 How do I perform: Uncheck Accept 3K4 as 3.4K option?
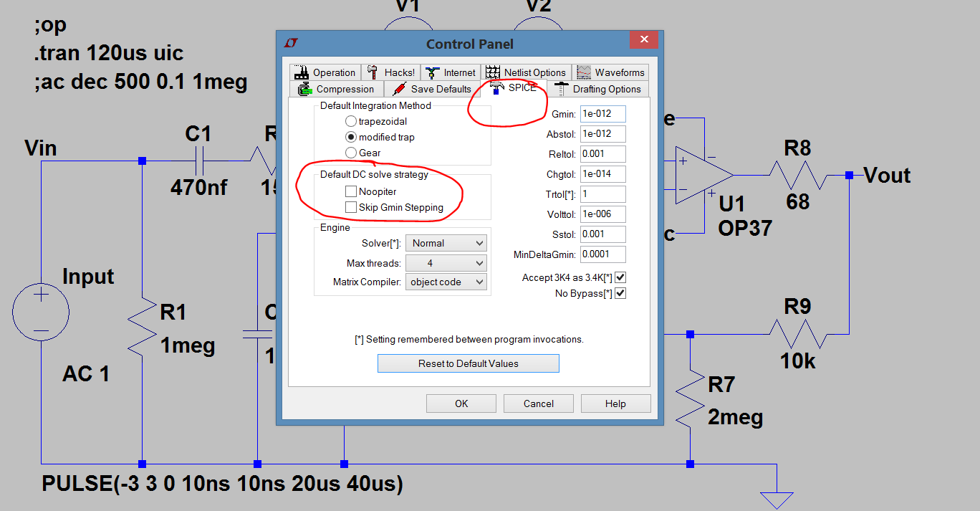click(x=620, y=277)
